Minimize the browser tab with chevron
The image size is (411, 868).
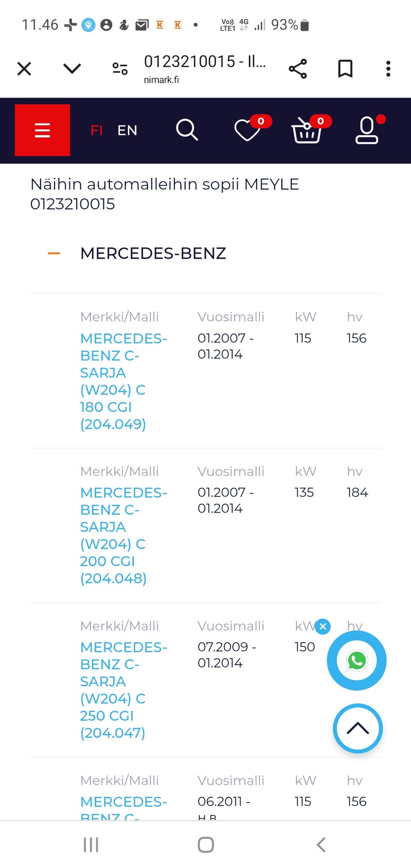click(72, 69)
